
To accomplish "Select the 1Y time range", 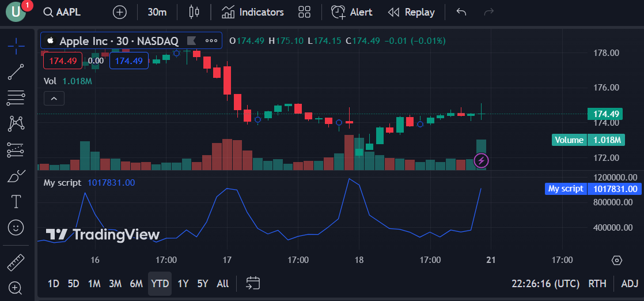I will tap(183, 283).
